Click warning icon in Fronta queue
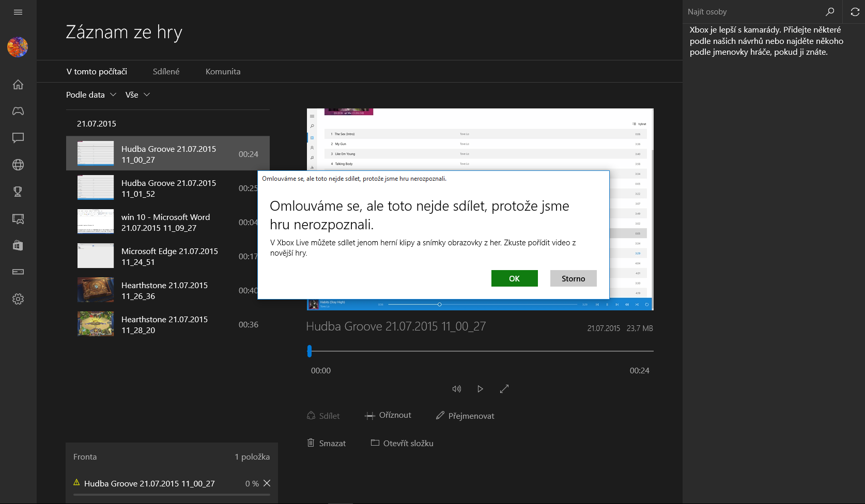 click(x=76, y=482)
